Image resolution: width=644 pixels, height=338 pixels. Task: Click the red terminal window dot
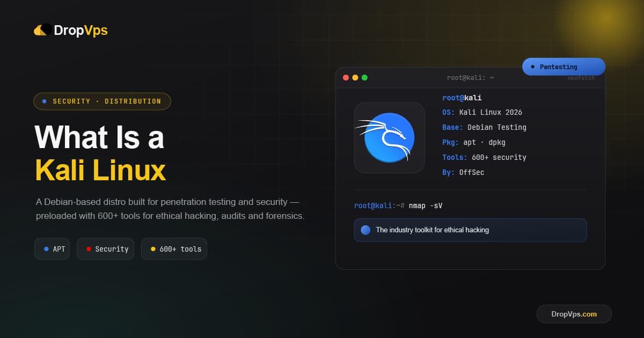click(x=346, y=78)
